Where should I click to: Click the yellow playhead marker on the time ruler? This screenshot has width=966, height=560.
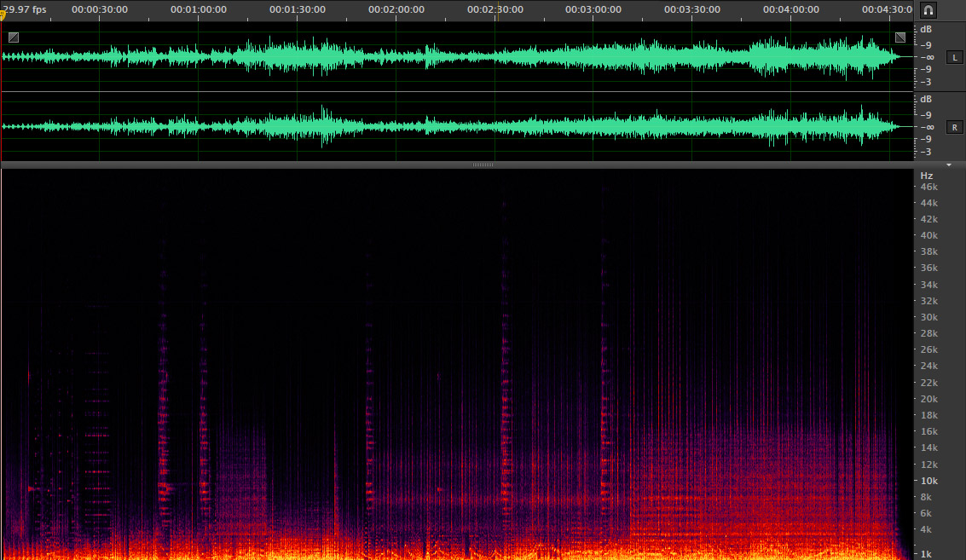tap(3, 14)
